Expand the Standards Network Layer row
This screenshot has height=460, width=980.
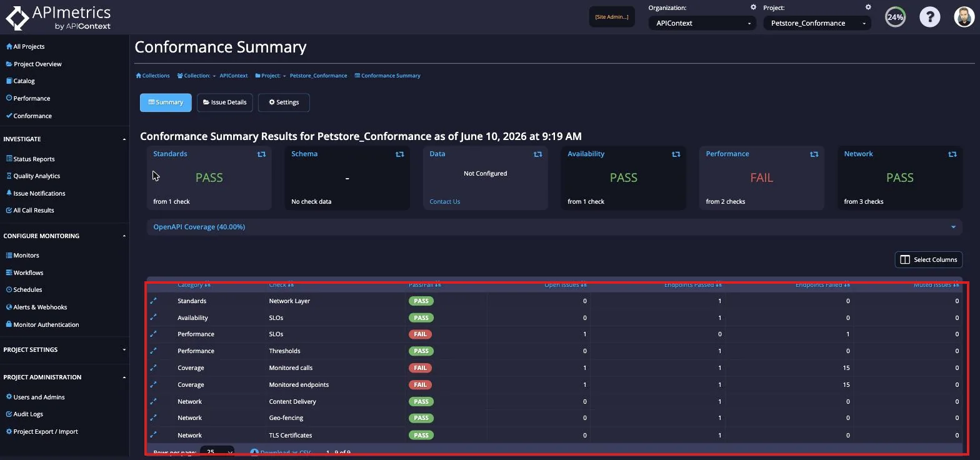point(153,301)
